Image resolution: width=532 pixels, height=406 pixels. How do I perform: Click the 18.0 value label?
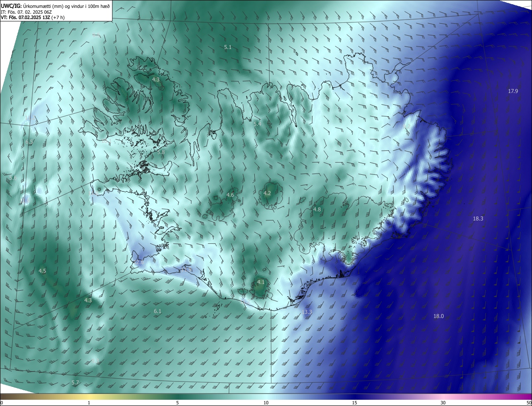[438, 316]
